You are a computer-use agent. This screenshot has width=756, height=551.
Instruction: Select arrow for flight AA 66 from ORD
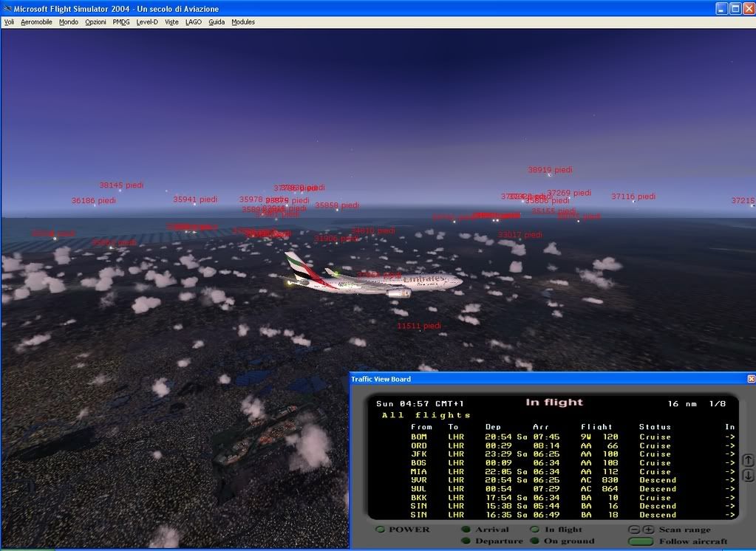pyautogui.click(x=730, y=445)
